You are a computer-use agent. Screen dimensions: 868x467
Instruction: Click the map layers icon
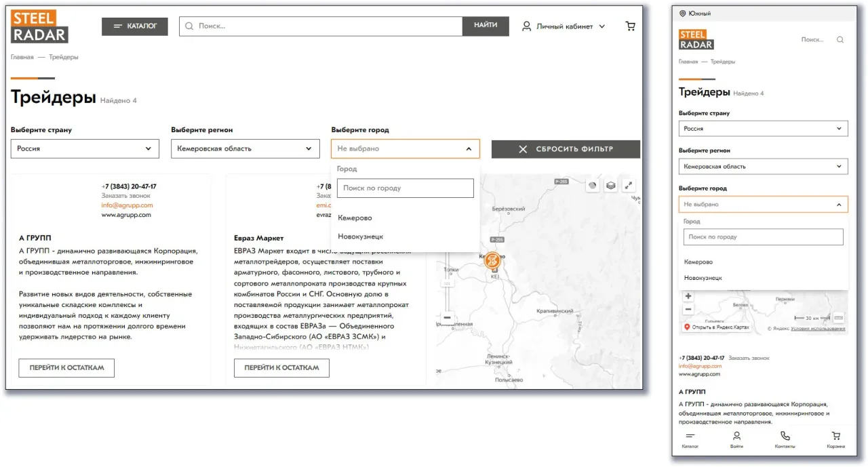tap(610, 185)
